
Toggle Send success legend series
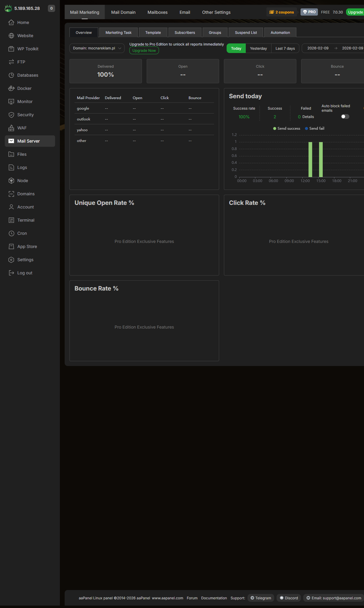(287, 128)
